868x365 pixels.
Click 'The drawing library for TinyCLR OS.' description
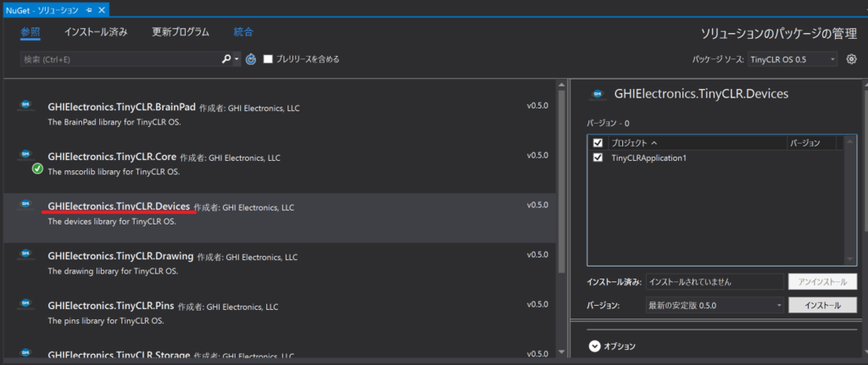point(113,272)
